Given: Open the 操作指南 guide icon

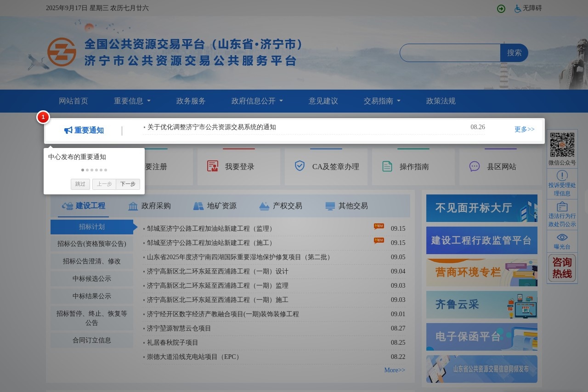Looking at the screenshot, I should tap(386, 166).
